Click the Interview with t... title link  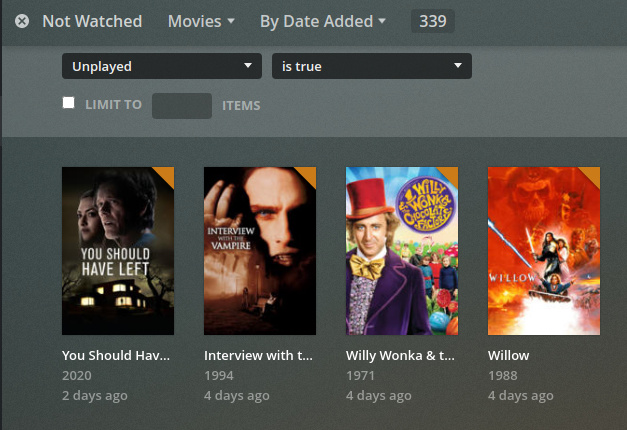tap(258, 355)
